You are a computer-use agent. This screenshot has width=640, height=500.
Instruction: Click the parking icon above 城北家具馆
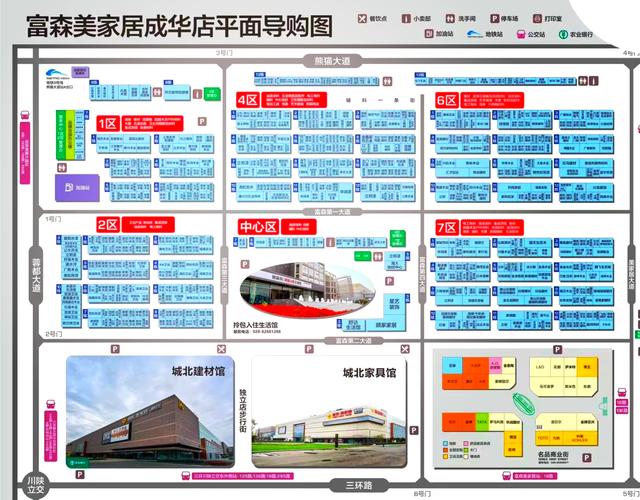click(309, 349)
